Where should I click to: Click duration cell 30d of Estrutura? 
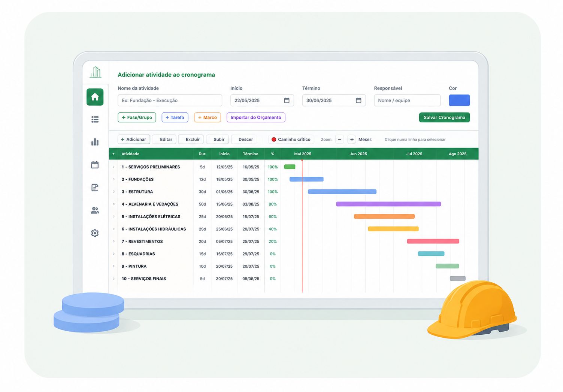(202, 192)
